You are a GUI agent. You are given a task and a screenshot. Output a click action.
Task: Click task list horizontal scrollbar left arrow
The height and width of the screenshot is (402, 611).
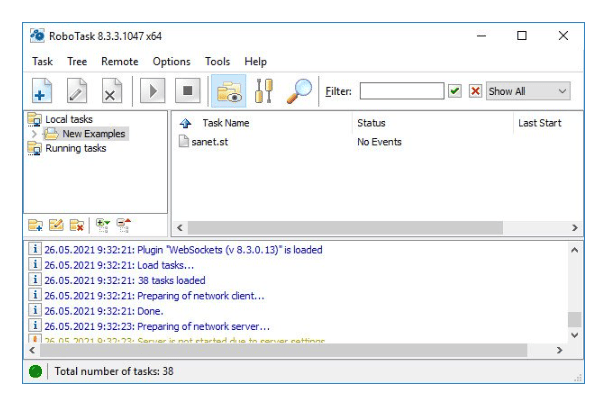point(180,228)
